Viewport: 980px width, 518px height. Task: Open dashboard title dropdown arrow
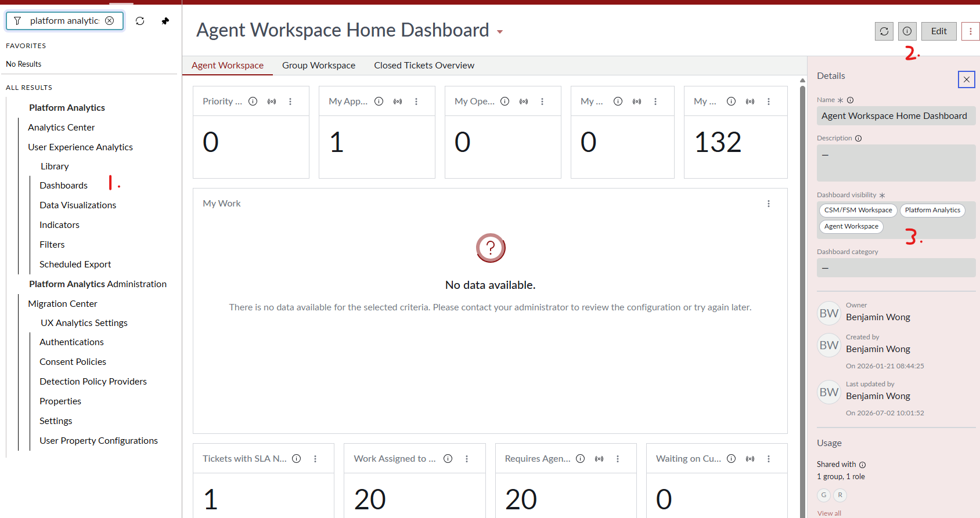[500, 32]
